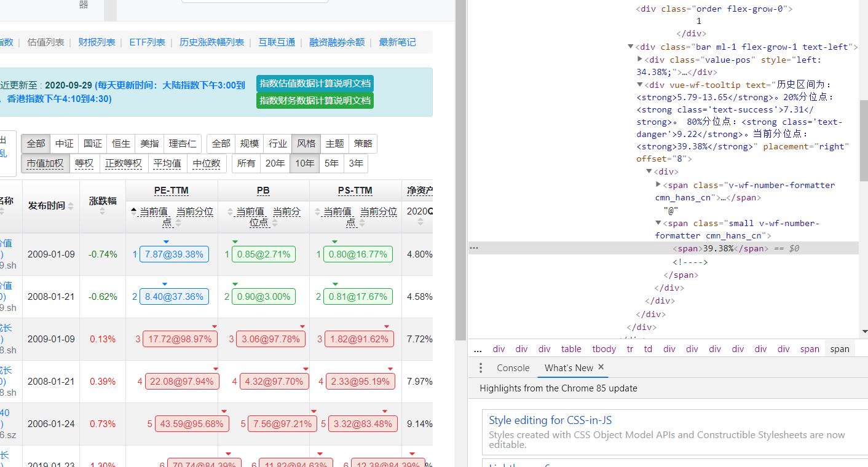The width and height of the screenshot is (868, 467).
Task: Select 规模 category filter
Action: tap(249, 143)
